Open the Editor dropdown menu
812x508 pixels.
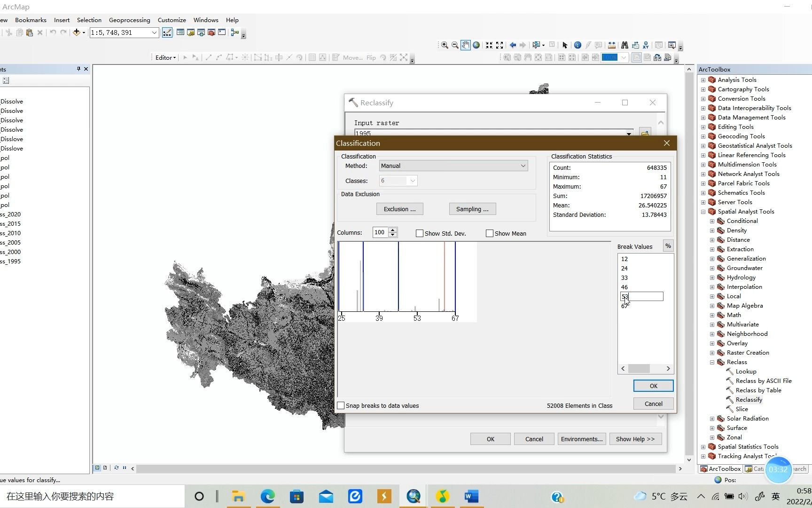click(x=165, y=57)
